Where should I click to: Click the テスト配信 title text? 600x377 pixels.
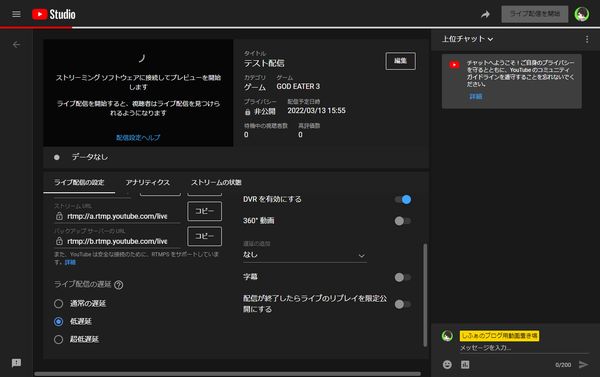264,63
